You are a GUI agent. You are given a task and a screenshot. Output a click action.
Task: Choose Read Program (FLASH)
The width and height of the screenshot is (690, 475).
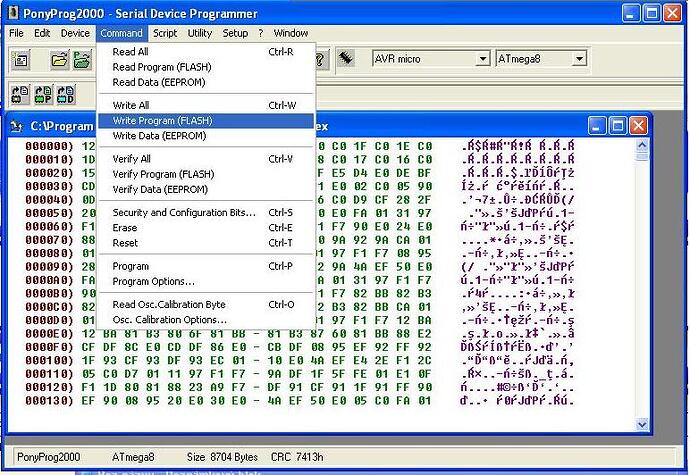[x=206, y=67]
